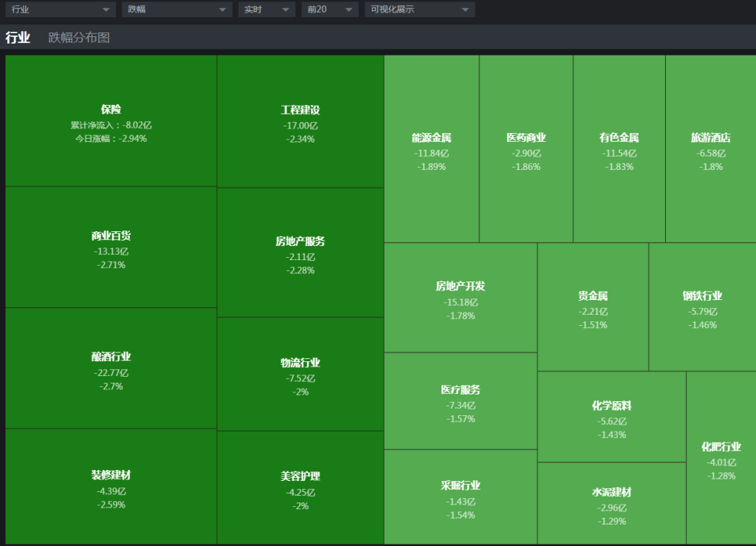This screenshot has height=546, width=756.
Task: Open the 可视化展示 display mode dropdown
Action: [x=419, y=10]
